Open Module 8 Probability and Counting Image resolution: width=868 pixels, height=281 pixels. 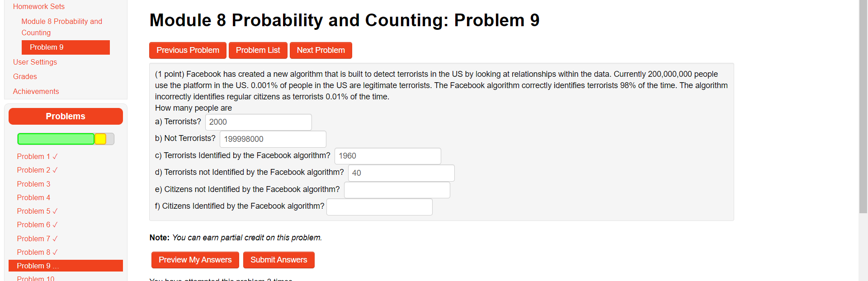point(61,27)
